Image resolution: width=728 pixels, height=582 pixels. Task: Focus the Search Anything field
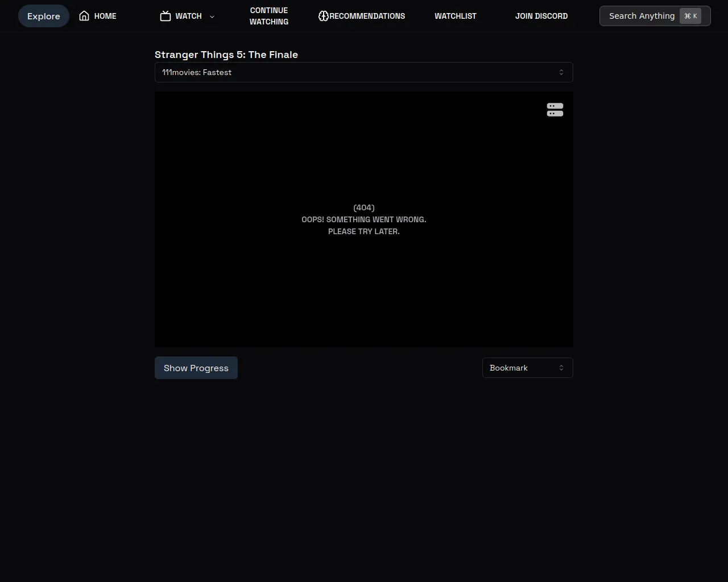(642, 16)
